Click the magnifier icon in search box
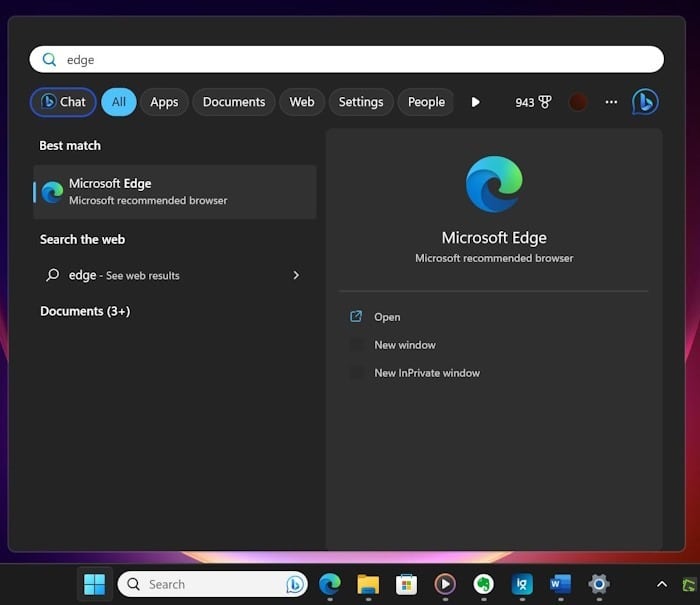Image resolution: width=700 pixels, height=605 pixels. [x=49, y=59]
